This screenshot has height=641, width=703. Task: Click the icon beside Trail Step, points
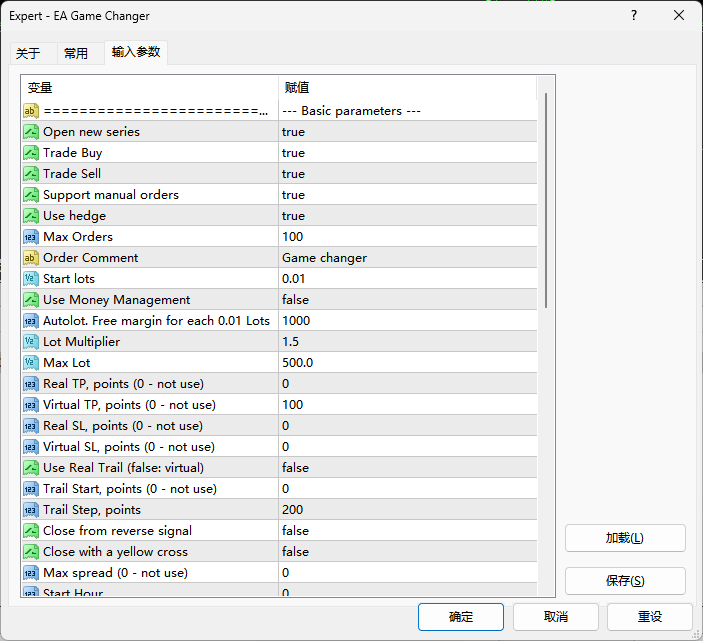tap(31, 510)
